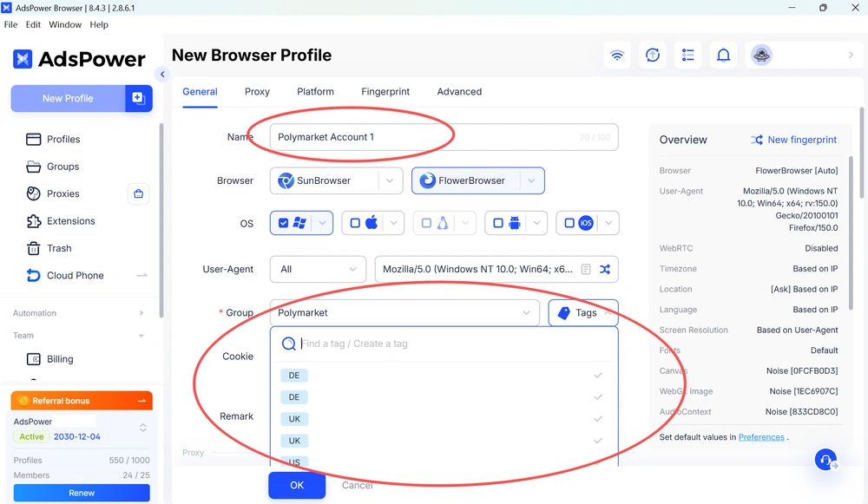Click the batch-create icon beside New Profile

138,99
